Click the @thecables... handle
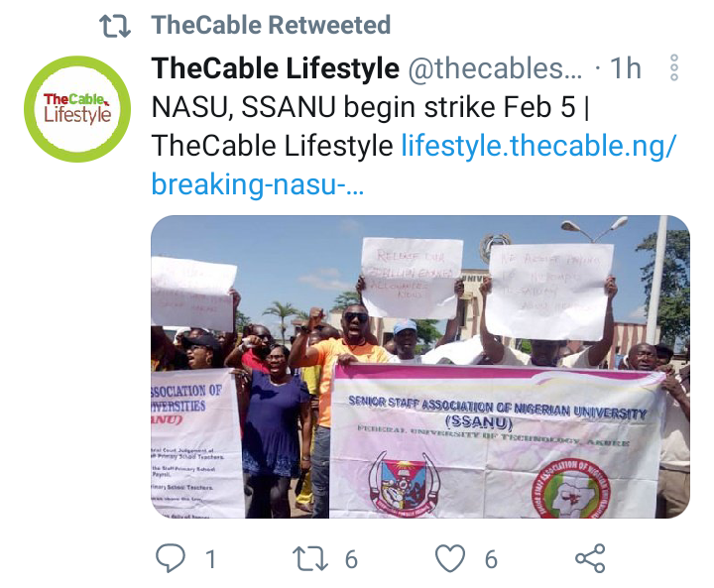714x588 pixels. click(x=495, y=68)
